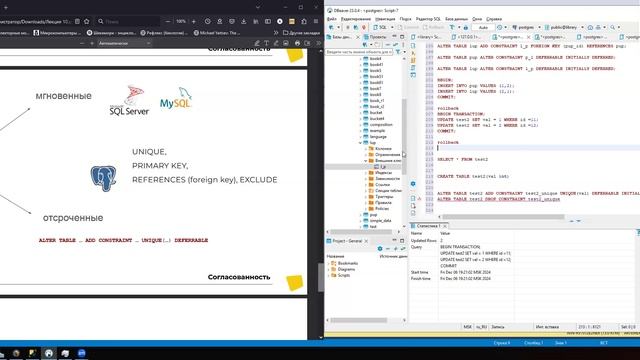The height and width of the screenshot is (360, 640).
Task: Open the Auto transaction mode box
Action: click(483, 27)
